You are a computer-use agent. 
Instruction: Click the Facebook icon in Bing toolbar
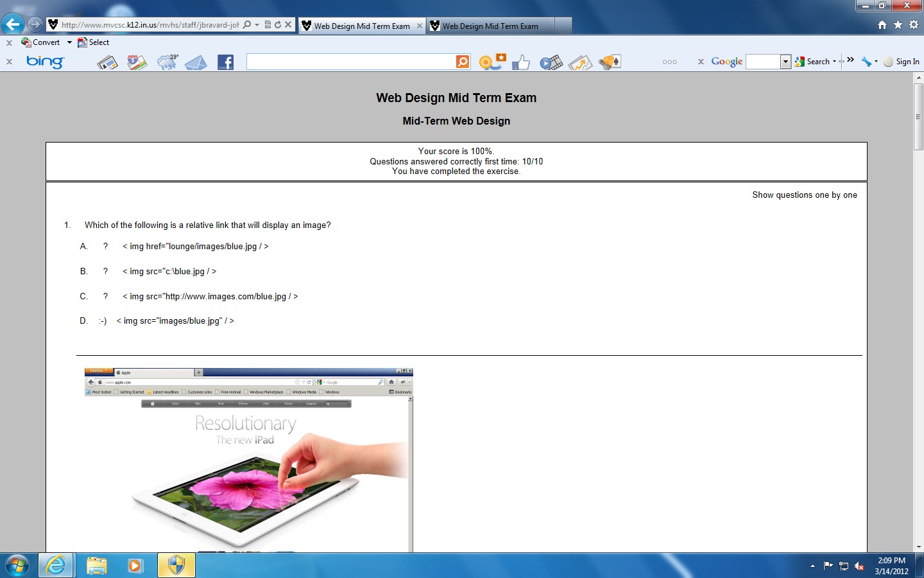[x=225, y=62]
